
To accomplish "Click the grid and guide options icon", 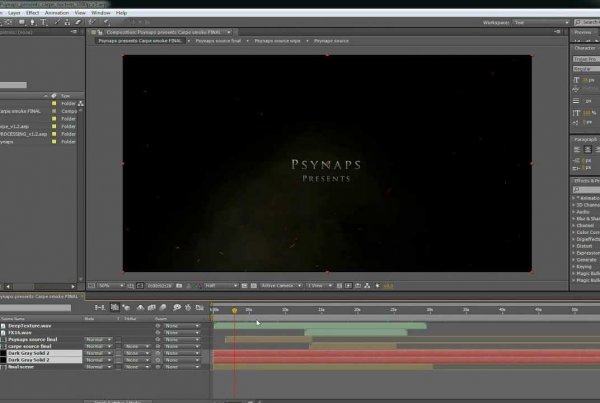I will pos(130,286).
